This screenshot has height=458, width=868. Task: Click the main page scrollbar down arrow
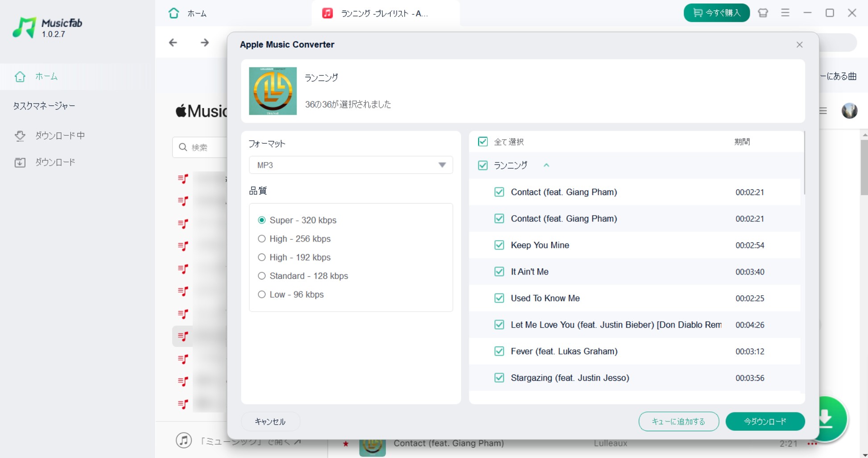coord(864,454)
